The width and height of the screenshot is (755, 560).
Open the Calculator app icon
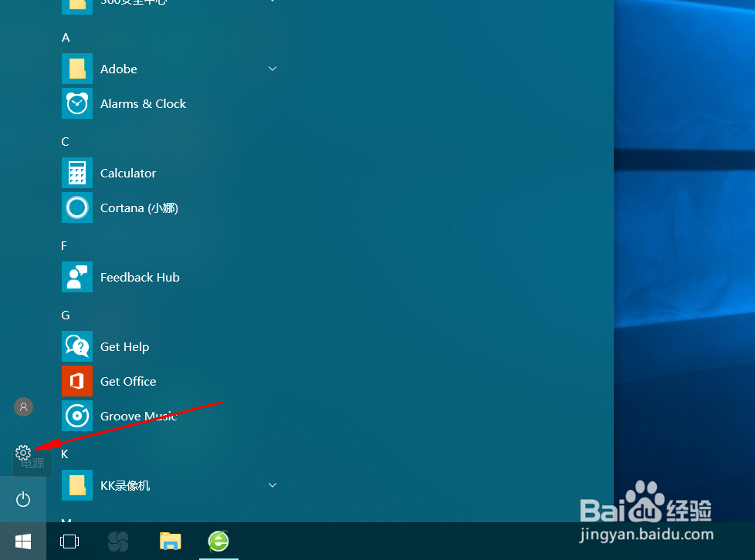point(77,173)
